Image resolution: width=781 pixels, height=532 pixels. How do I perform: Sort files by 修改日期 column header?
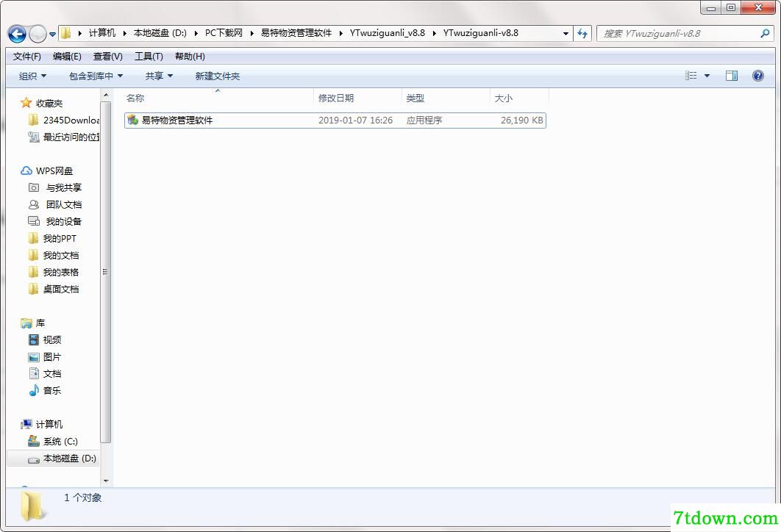pos(357,98)
